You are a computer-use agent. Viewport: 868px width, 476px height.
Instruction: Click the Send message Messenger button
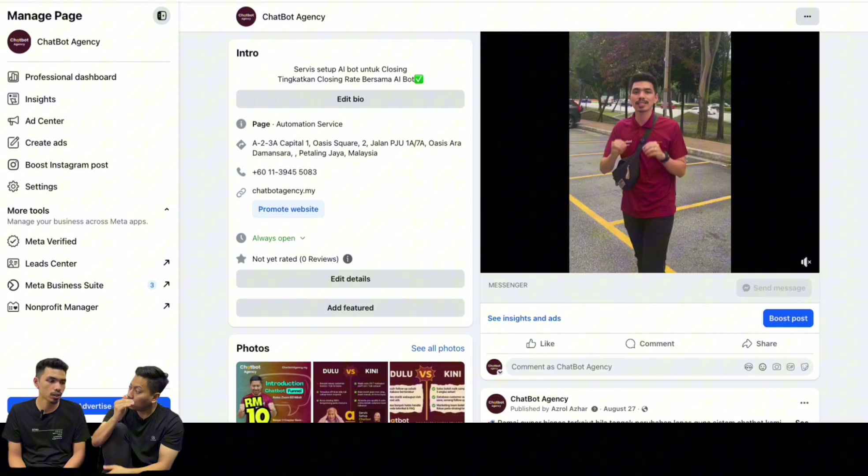pyautogui.click(x=774, y=288)
